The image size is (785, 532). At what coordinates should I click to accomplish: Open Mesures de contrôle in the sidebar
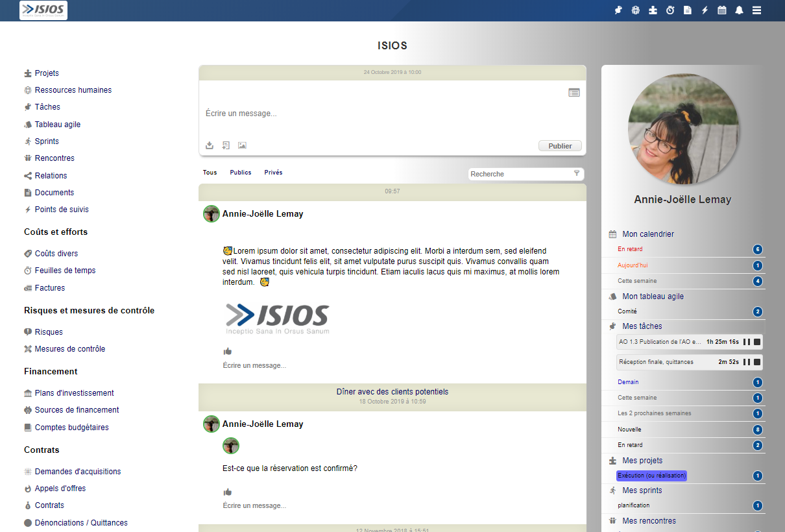[x=70, y=349]
